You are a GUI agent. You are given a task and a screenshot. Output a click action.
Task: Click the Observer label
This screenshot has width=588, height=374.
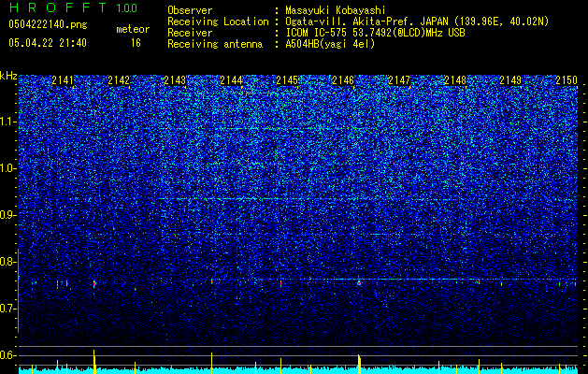[x=190, y=10]
